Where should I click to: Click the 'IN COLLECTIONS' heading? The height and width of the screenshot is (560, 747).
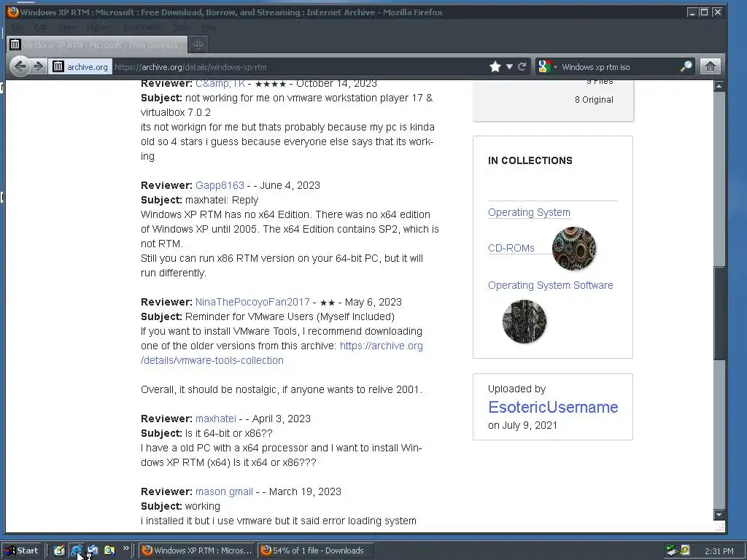[530, 160]
